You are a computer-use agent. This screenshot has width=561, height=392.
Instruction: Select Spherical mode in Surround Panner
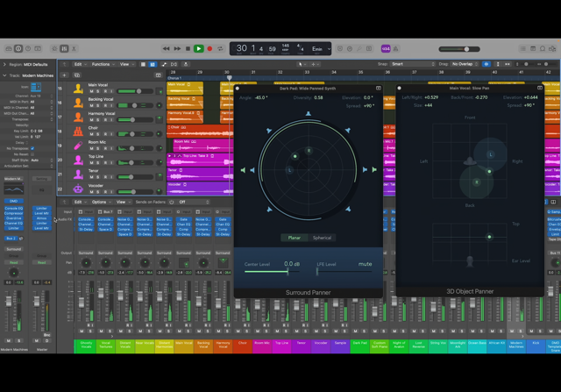[x=322, y=238]
